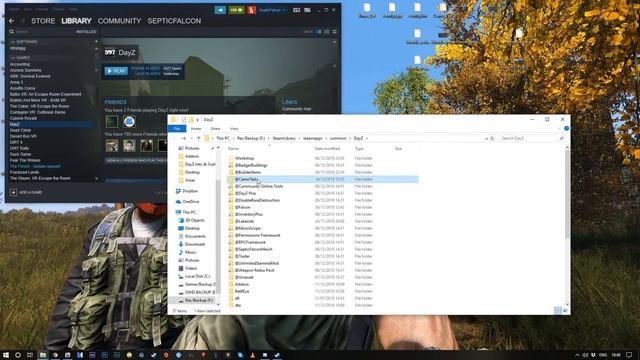The height and width of the screenshot is (360, 640).
Task: Click common in the address breadcrumb
Action: 338,138
